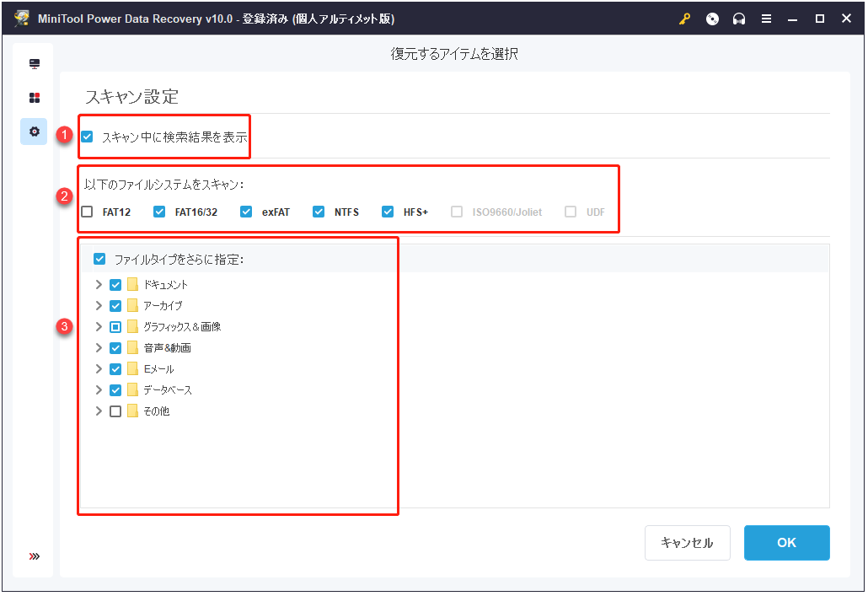Expand the 音声&動画 tree node

[99, 348]
